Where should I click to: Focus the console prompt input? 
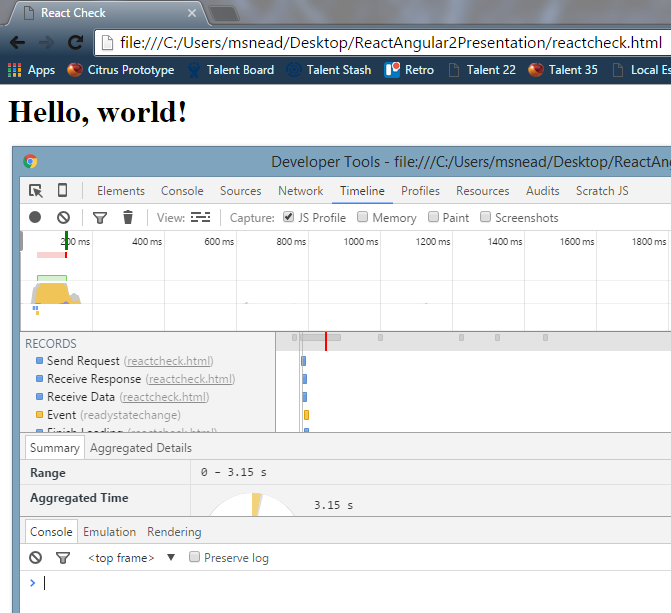355,583
